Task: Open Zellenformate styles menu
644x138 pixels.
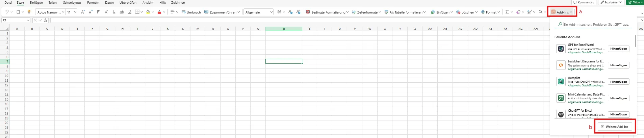Action: click(x=366, y=12)
